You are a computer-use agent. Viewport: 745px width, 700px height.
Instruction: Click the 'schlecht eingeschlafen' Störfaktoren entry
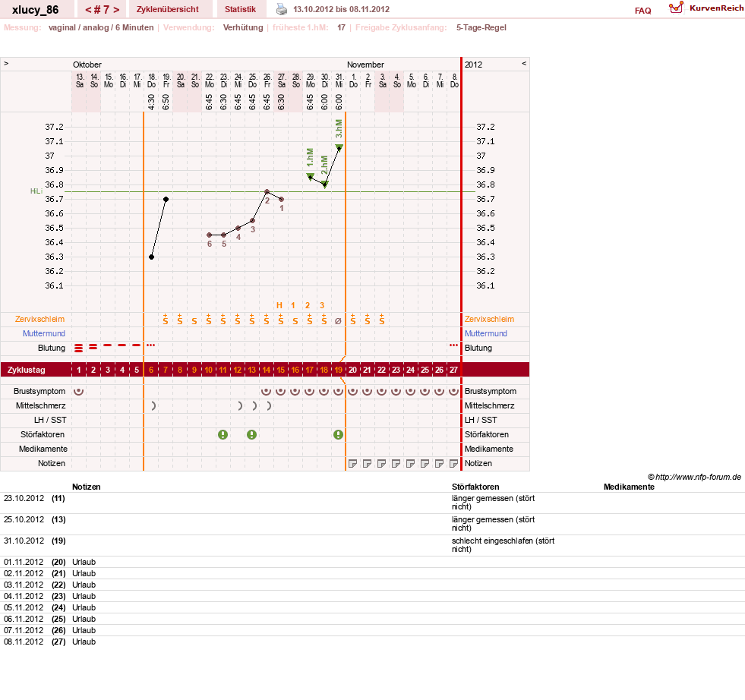[x=504, y=544]
